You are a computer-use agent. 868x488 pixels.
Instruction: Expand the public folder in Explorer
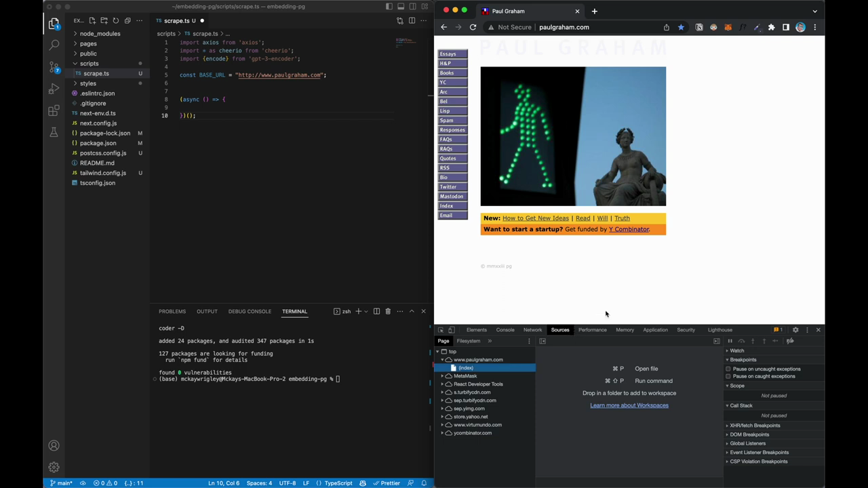click(x=88, y=54)
